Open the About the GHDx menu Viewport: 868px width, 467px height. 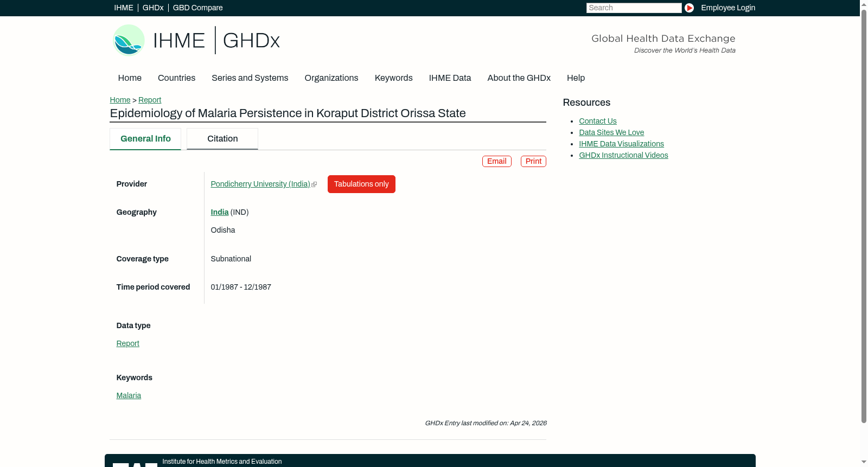[x=519, y=78]
